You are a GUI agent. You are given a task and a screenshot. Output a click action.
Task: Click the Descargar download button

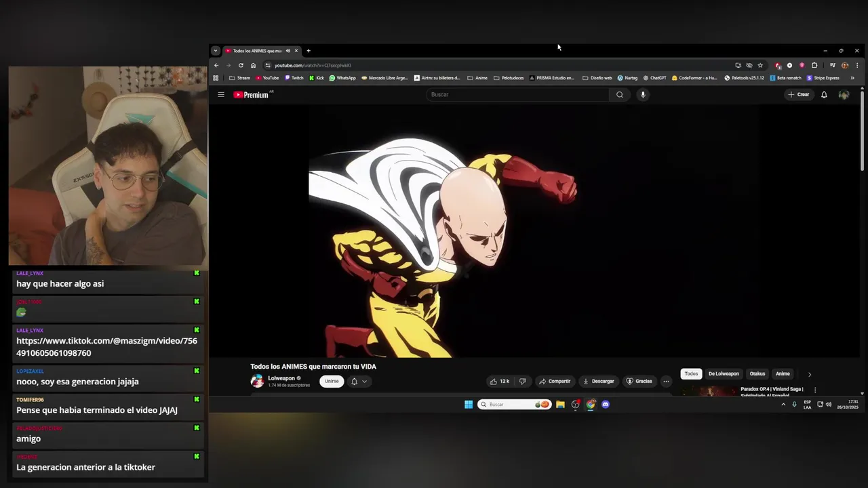(598, 382)
